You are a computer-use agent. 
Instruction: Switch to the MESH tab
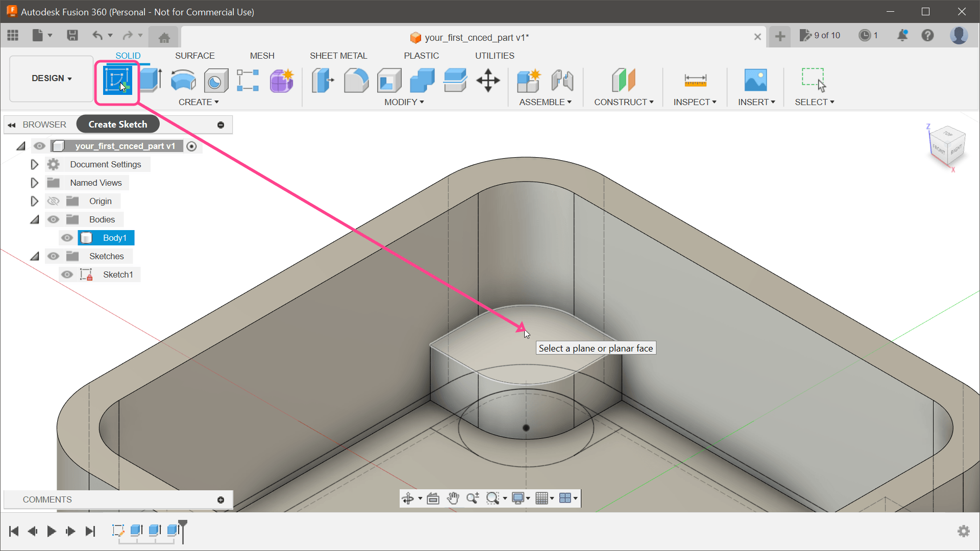[262, 56]
